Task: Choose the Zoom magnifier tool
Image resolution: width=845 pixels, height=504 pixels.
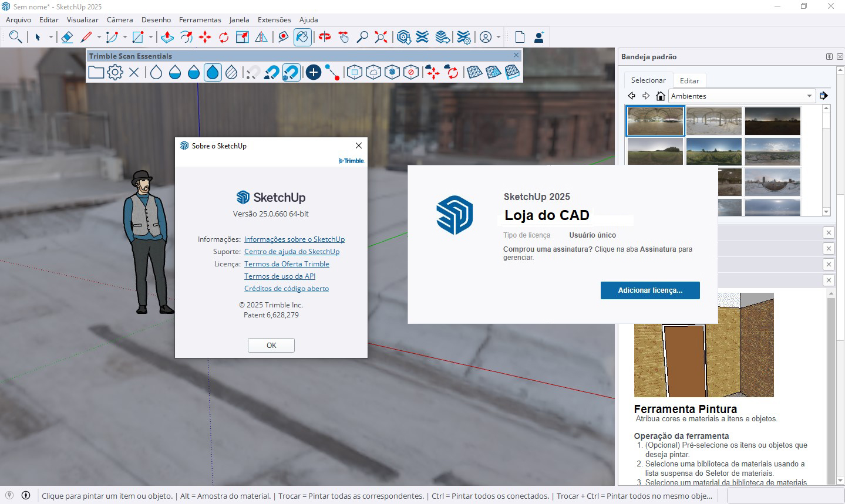Action: coord(362,37)
